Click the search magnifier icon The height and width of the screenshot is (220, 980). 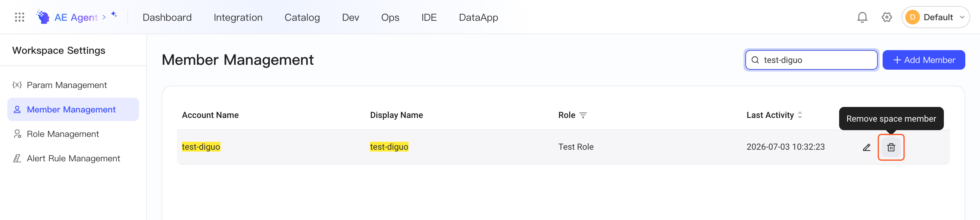coord(755,60)
